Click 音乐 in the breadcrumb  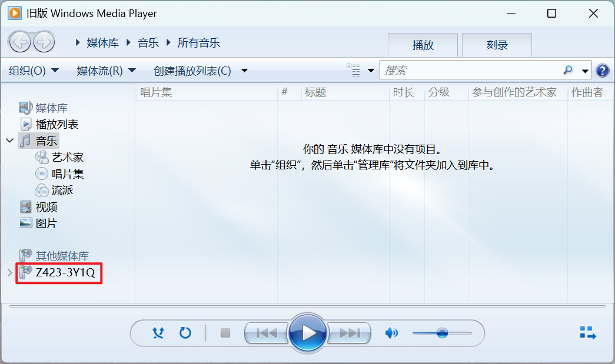[x=148, y=43]
